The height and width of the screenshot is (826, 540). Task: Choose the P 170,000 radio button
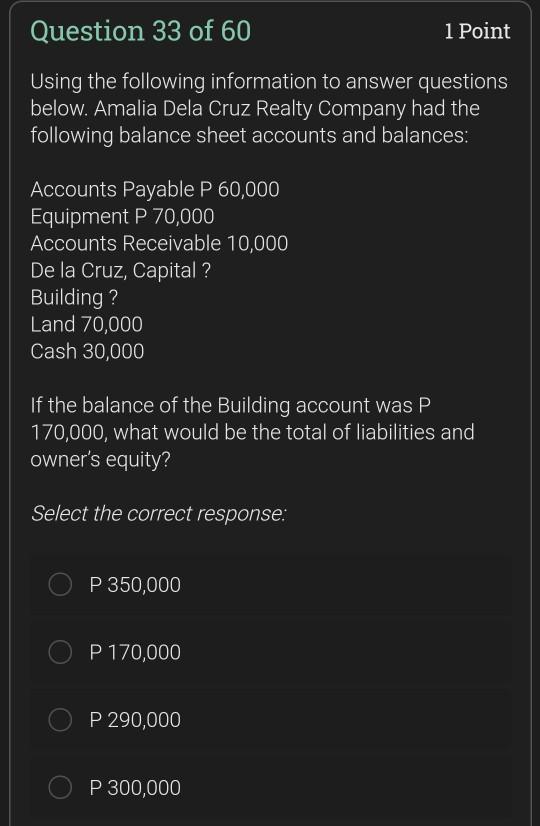click(60, 652)
